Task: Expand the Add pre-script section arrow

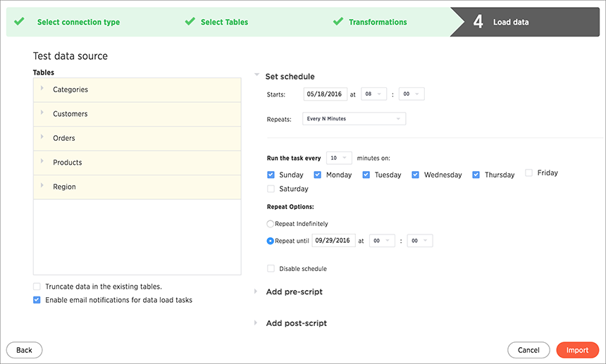Action: point(256,291)
